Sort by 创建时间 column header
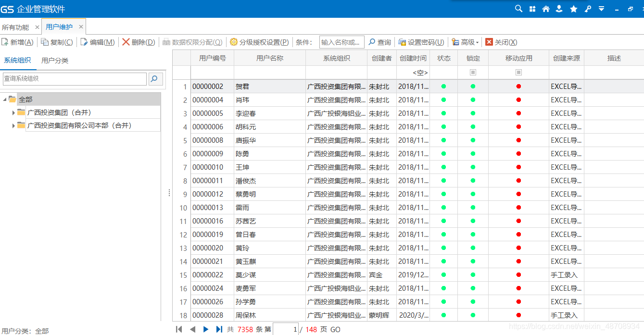644x335 pixels. point(413,58)
